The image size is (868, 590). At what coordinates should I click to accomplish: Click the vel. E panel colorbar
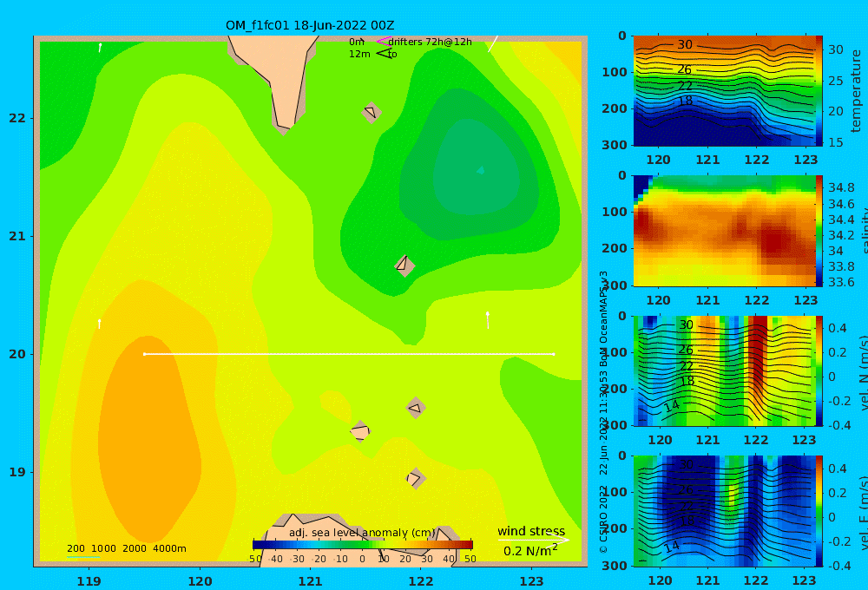click(819, 511)
